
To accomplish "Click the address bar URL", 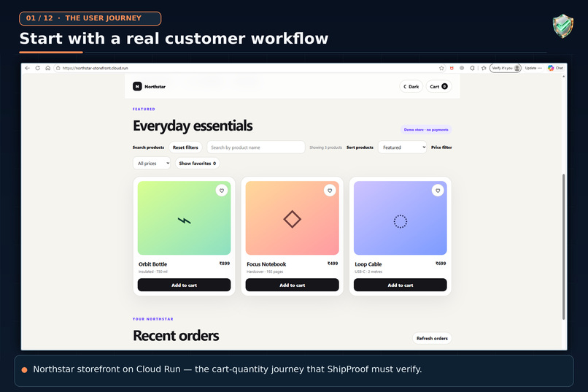I will 96,68.
